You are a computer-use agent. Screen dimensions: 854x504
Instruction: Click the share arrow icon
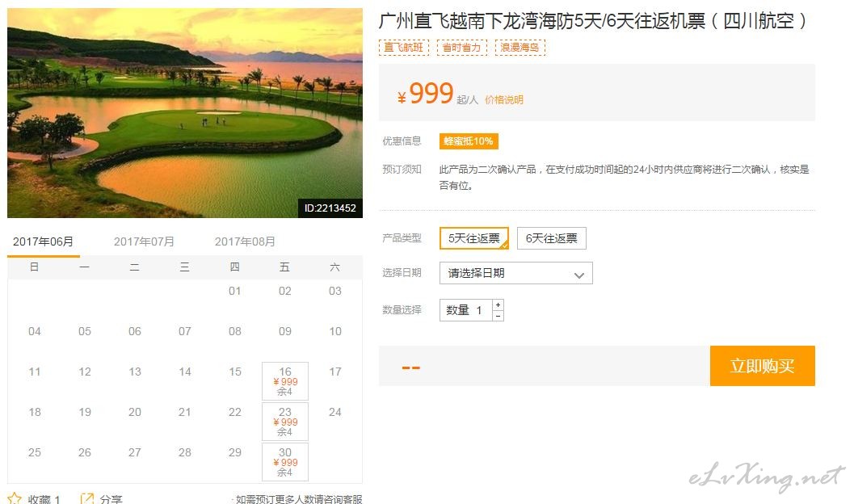point(86,498)
